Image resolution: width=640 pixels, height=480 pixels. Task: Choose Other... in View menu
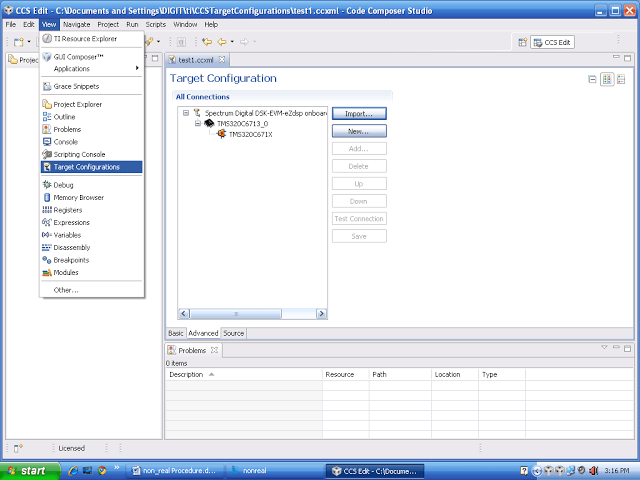click(x=91, y=290)
